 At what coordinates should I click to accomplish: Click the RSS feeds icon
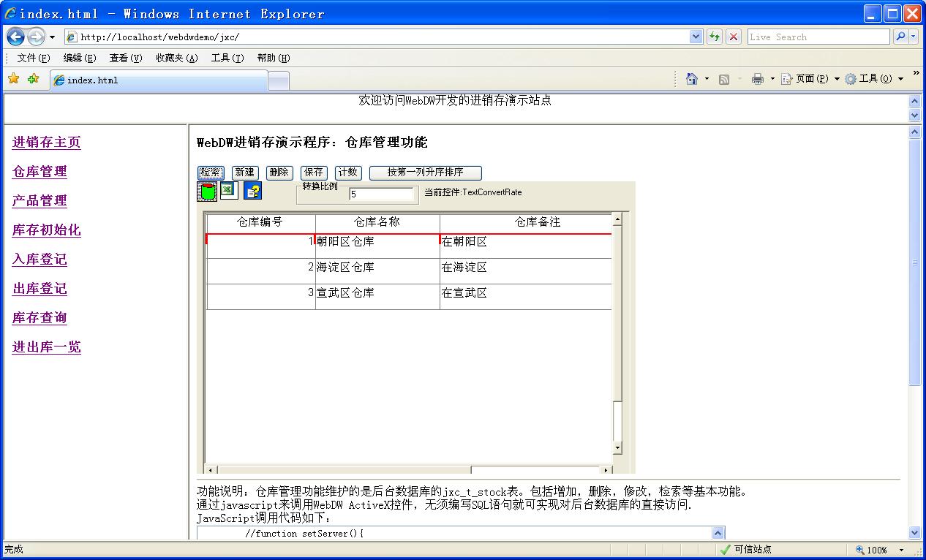724,79
